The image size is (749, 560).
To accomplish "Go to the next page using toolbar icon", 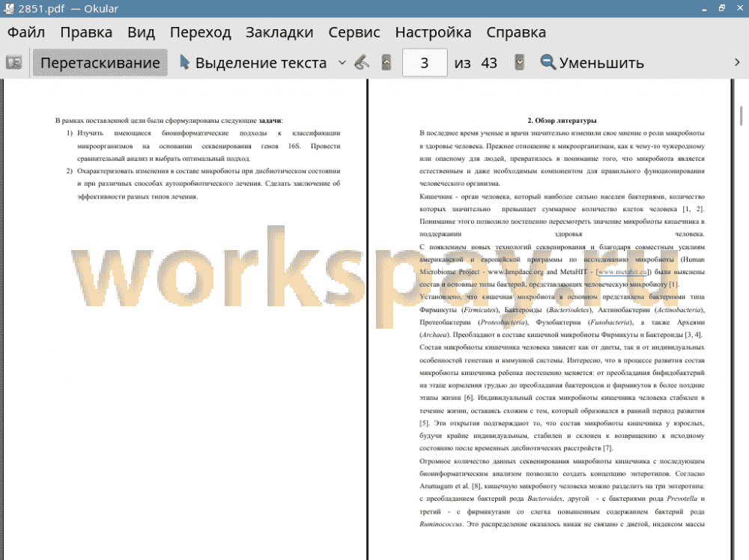I will pyautogui.click(x=519, y=63).
